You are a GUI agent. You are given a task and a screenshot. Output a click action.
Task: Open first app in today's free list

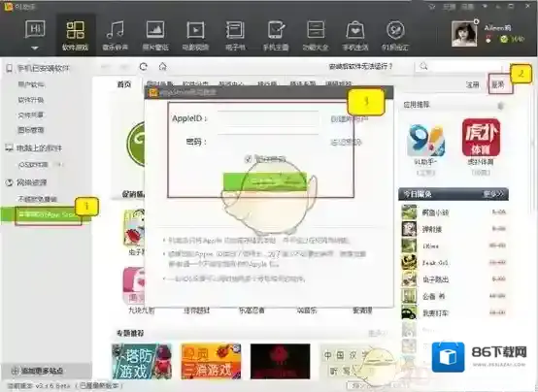tap(454, 212)
